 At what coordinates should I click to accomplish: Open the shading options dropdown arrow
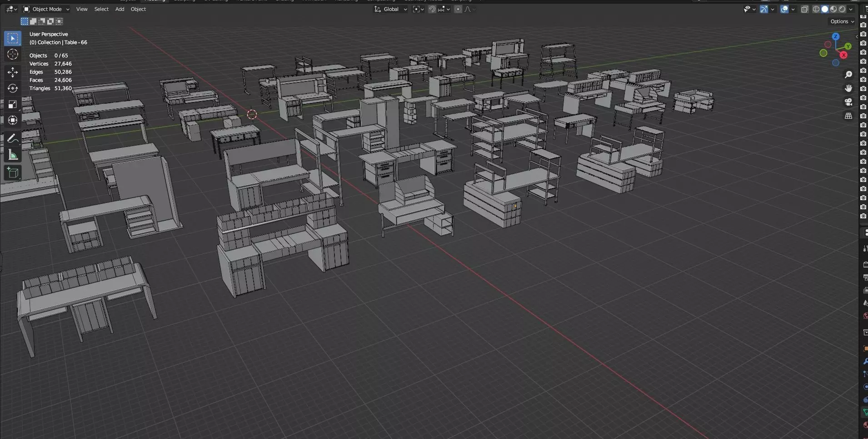click(x=851, y=9)
